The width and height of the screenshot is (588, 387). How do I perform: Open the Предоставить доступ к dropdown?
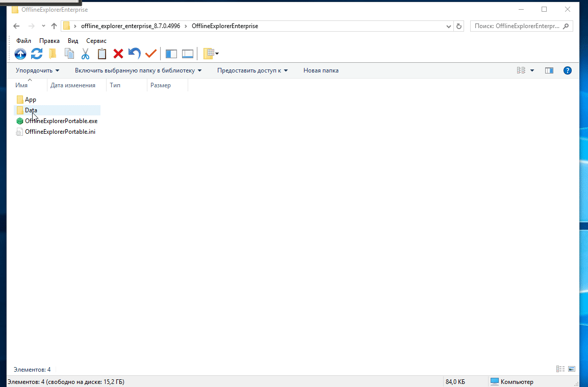tap(252, 70)
